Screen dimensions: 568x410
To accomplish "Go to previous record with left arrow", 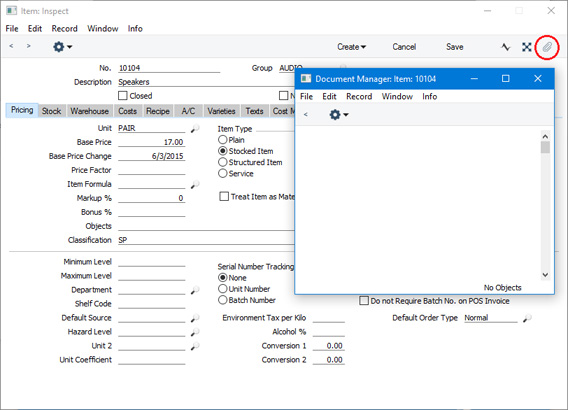I will [x=11, y=46].
